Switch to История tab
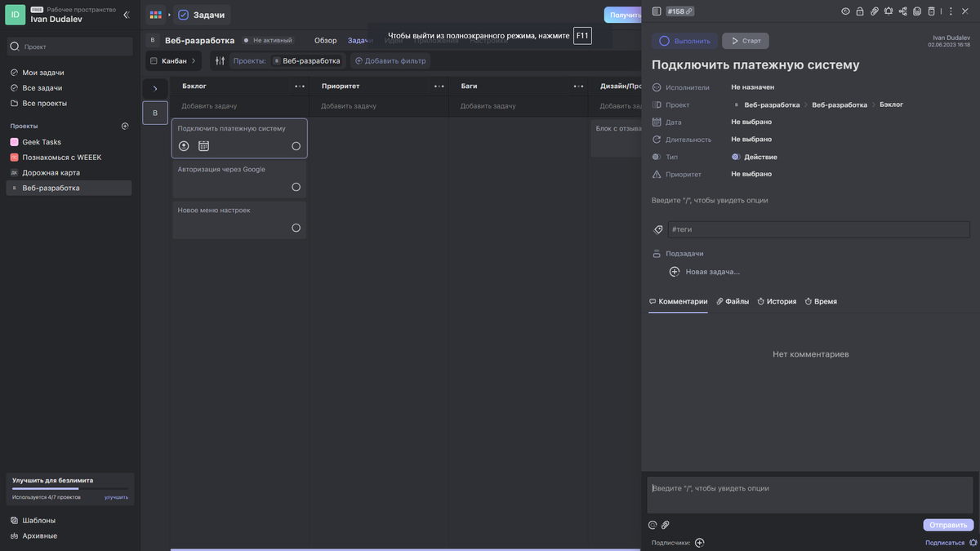The height and width of the screenshot is (551, 980). point(777,301)
